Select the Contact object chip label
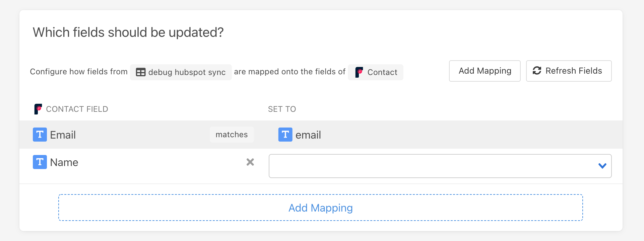This screenshot has width=644, height=241. point(382,72)
